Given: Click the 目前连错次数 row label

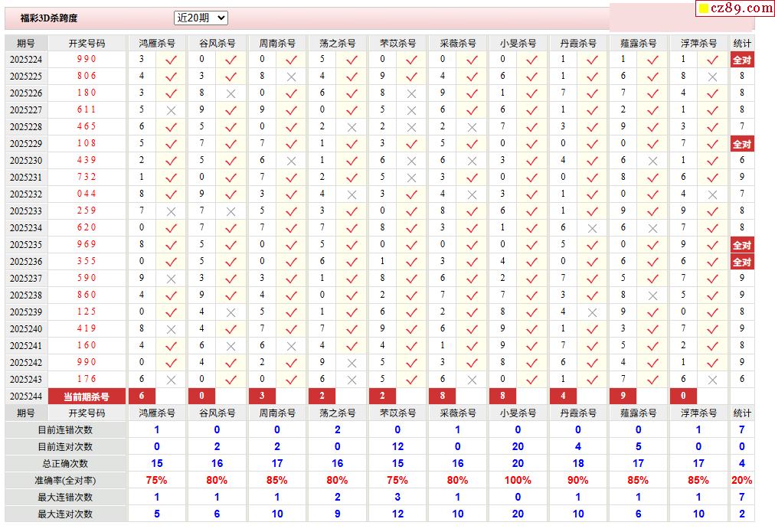Looking at the screenshot, I should point(65,429).
